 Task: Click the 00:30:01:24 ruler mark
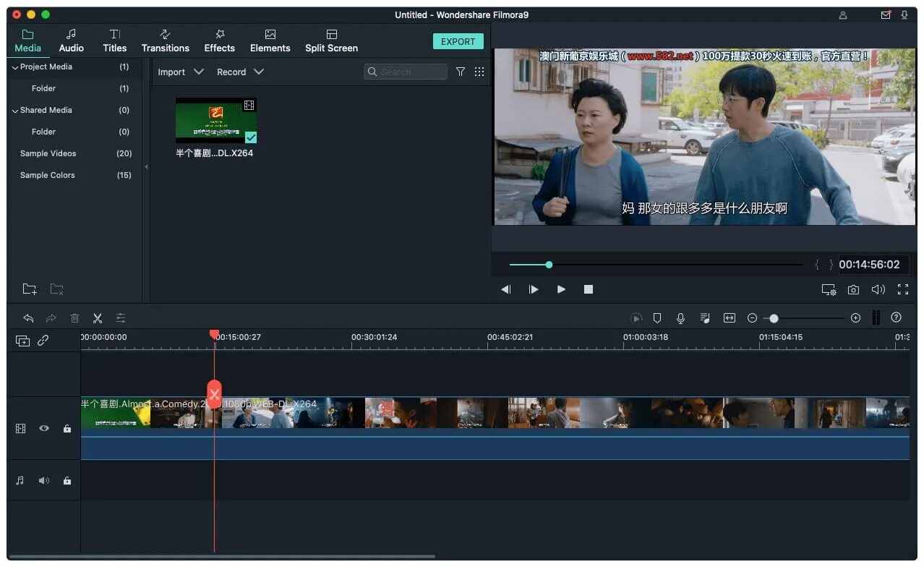(x=374, y=337)
